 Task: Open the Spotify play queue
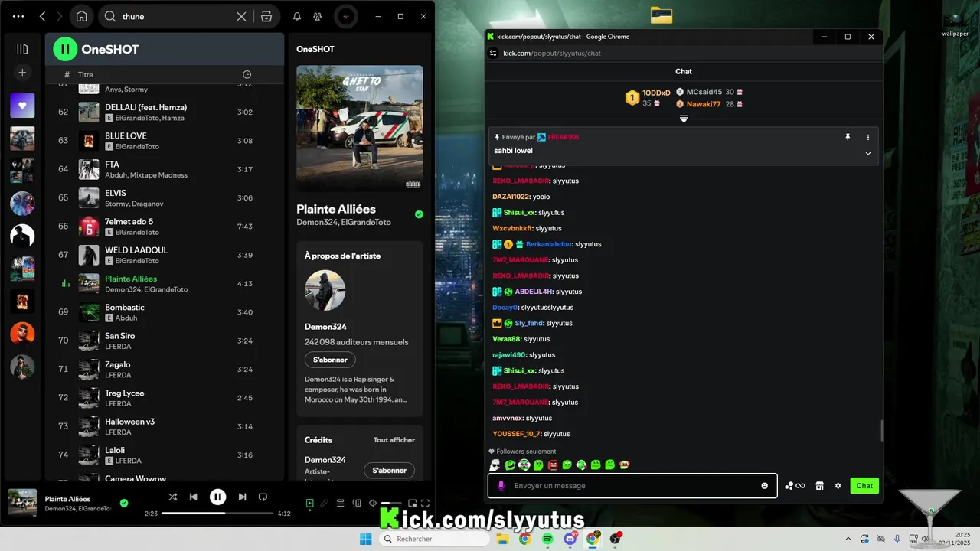pos(341,503)
